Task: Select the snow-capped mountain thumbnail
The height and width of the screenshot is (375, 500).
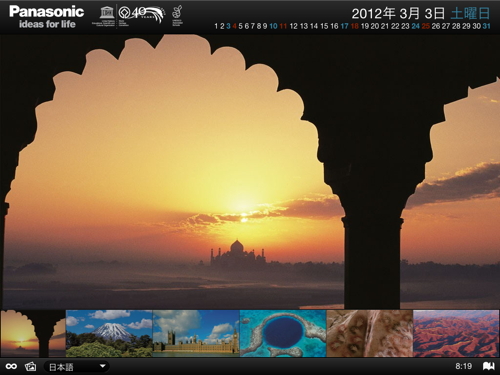Action: (x=109, y=333)
